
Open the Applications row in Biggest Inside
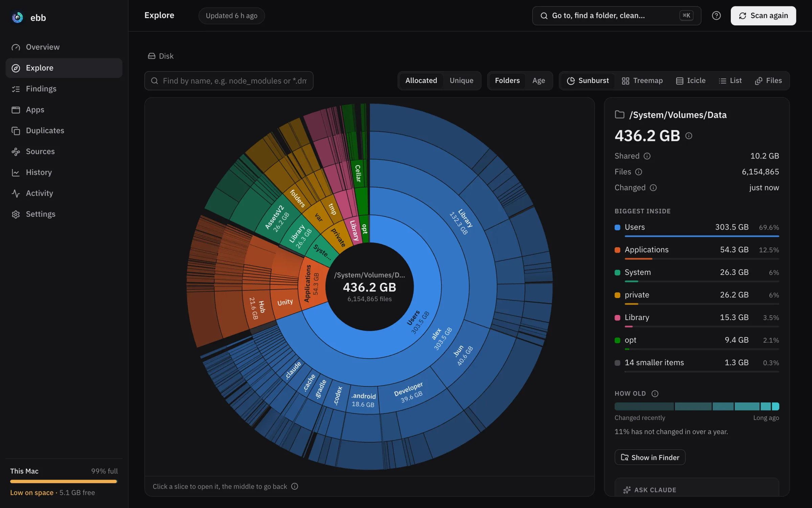coord(697,252)
